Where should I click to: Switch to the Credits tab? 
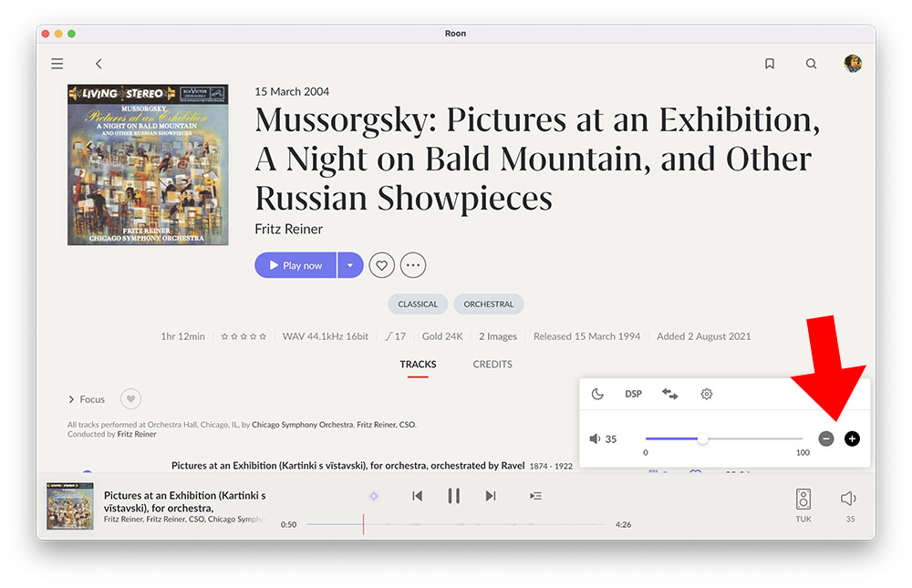point(492,365)
